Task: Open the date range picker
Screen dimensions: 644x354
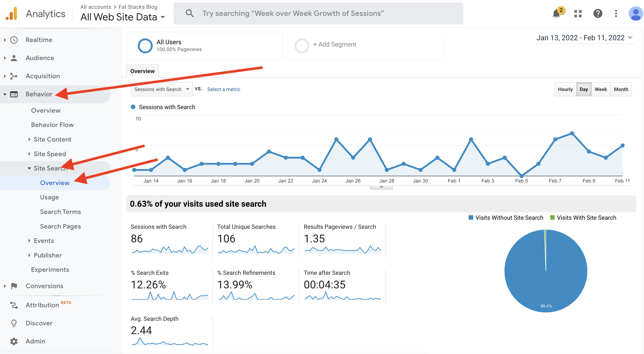Action: [584, 38]
